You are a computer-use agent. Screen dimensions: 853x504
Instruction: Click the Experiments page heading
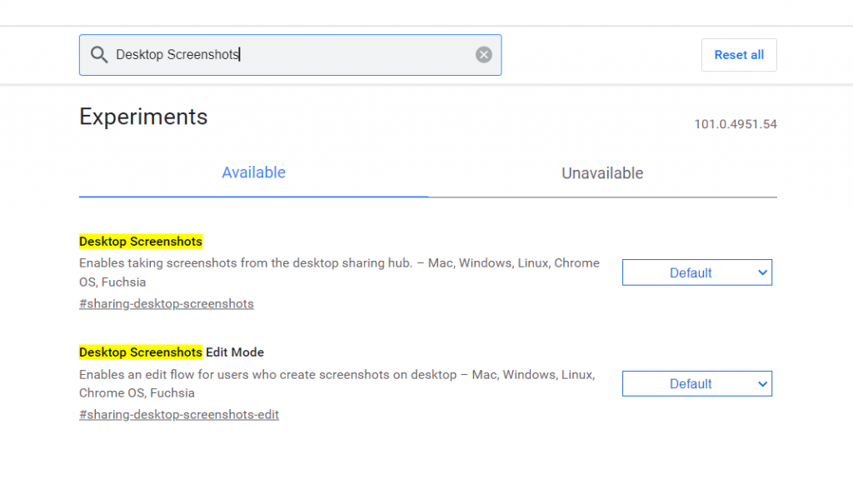tap(143, 117)
